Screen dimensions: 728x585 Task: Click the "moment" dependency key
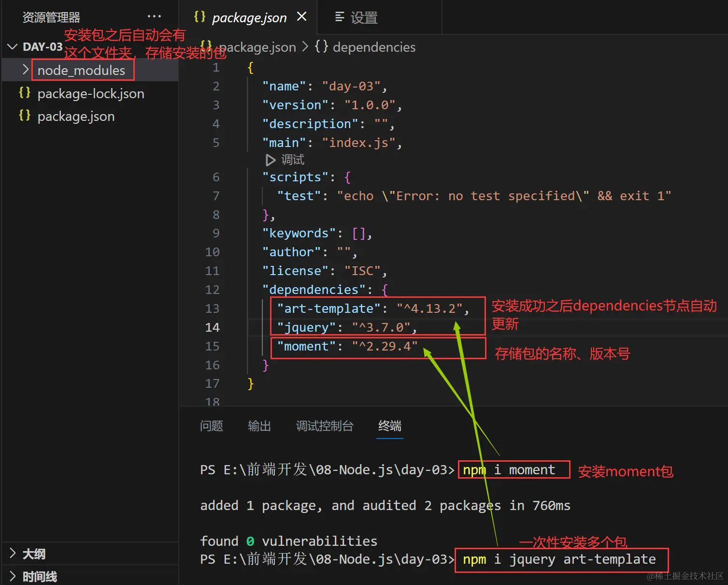307,346
